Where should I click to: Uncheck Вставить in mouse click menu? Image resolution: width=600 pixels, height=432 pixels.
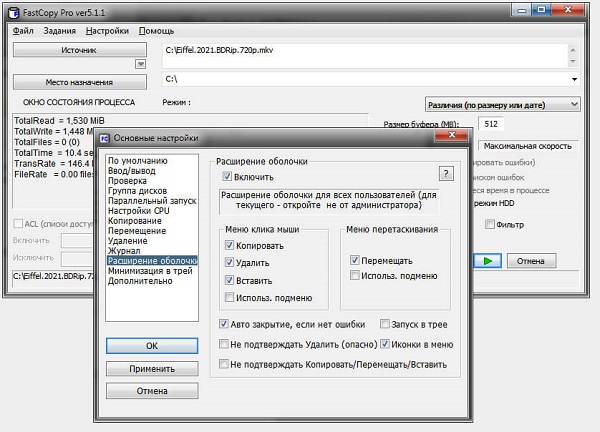229,280
